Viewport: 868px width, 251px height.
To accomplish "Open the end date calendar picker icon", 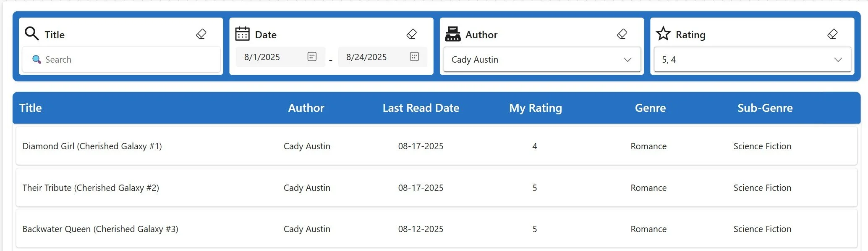I will 414,57.
